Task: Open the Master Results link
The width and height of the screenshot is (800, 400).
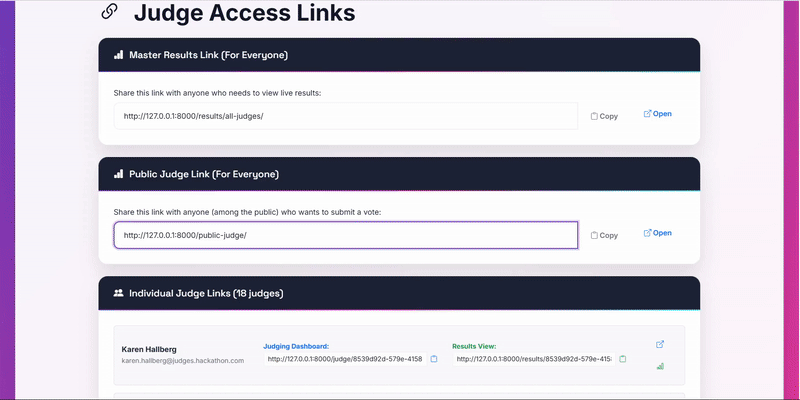Action: click(657, 114)
